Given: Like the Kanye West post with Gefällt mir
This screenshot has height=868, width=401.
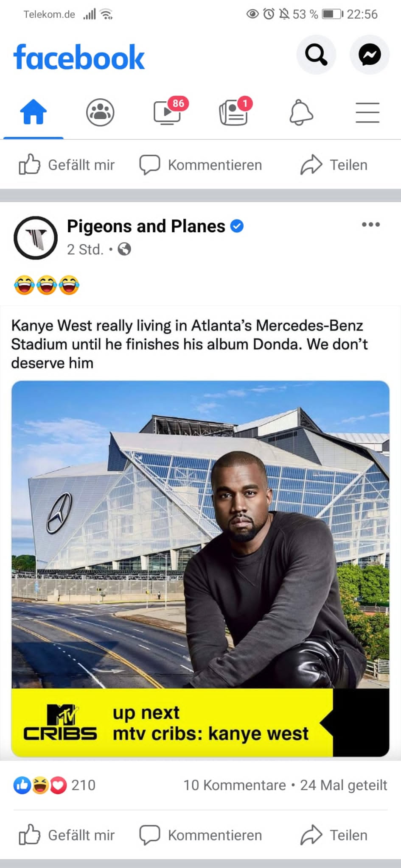Looking at the screenshot, I should [67, 835].
